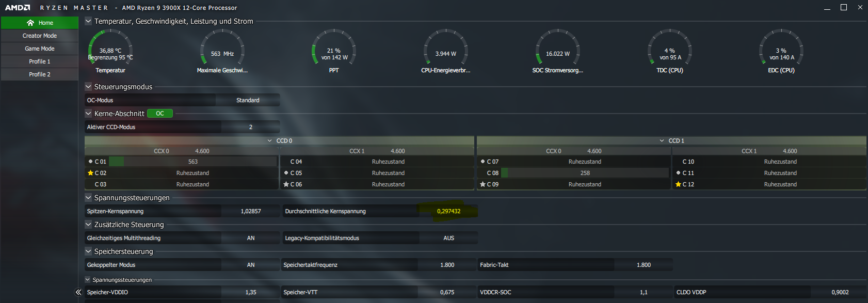Switch to Creator Mode

40,36
